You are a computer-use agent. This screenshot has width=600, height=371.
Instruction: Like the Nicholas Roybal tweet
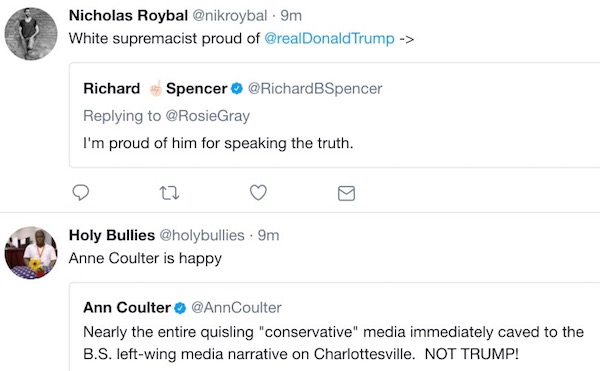pos(258,192)
